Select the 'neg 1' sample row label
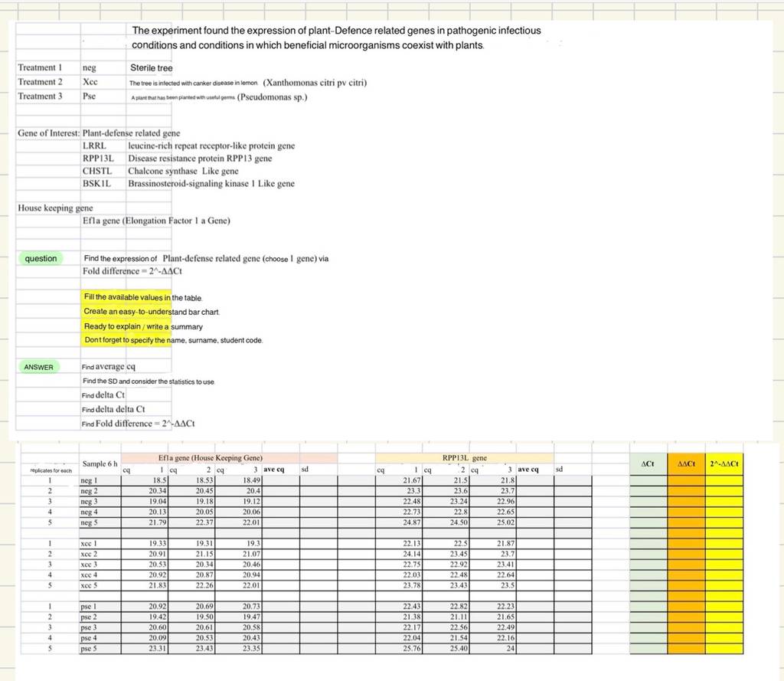Screen dimensions: 784x681 pos(100,480)
